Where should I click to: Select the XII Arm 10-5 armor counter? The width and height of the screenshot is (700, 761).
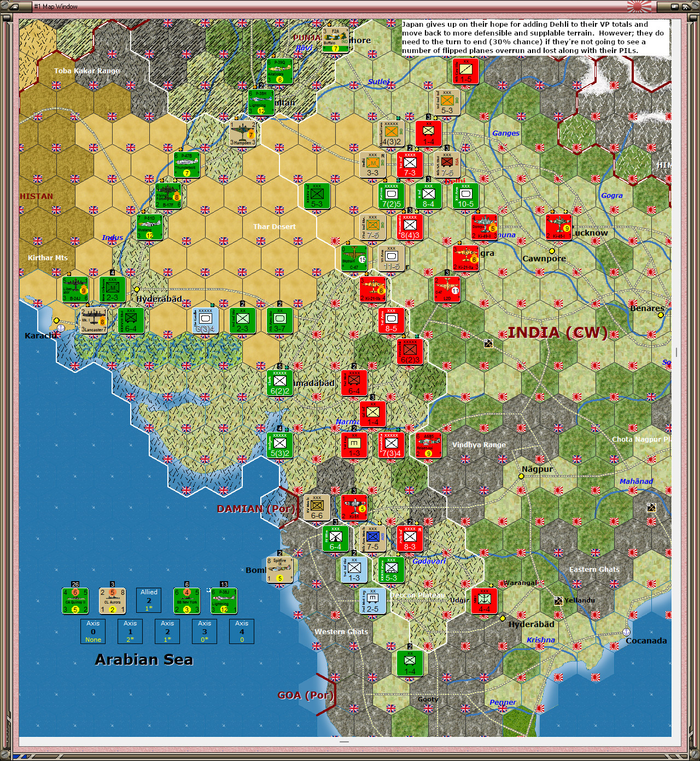point(466,196)
